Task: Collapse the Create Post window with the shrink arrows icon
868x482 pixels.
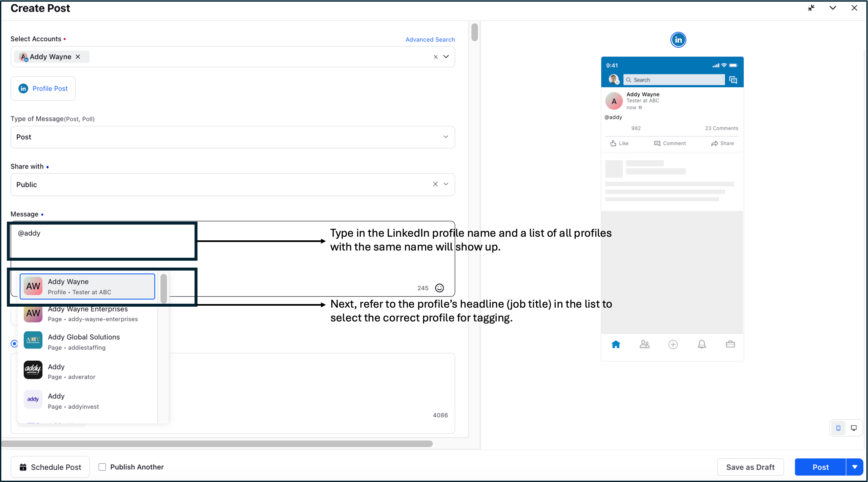Action: [x=811, y=8]
